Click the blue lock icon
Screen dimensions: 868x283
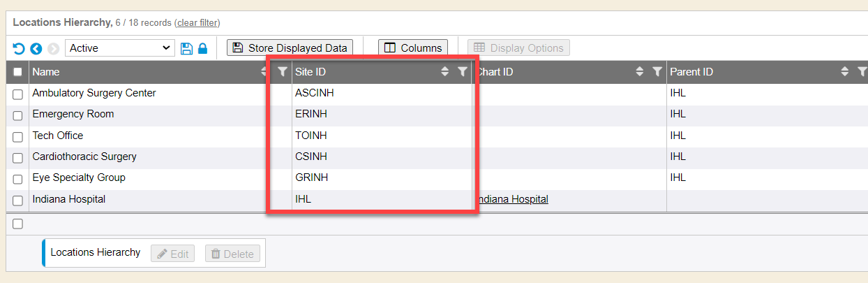(x=202, y=48)
